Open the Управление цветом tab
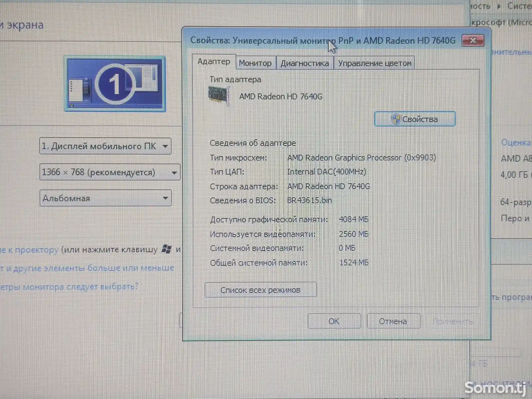The width and height of the screenshot is (532, 399). pos(374,63)
